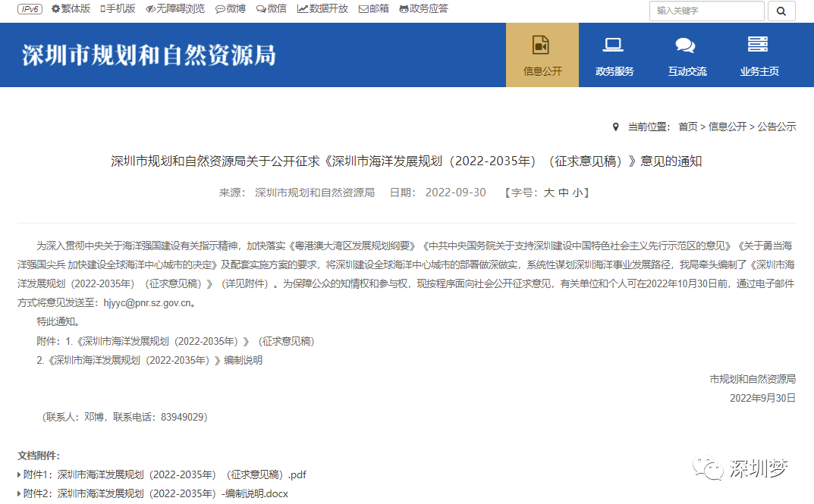Viewport: 814px width, 504px height.
Task: Set font size to 小
Action: [578, 193]
